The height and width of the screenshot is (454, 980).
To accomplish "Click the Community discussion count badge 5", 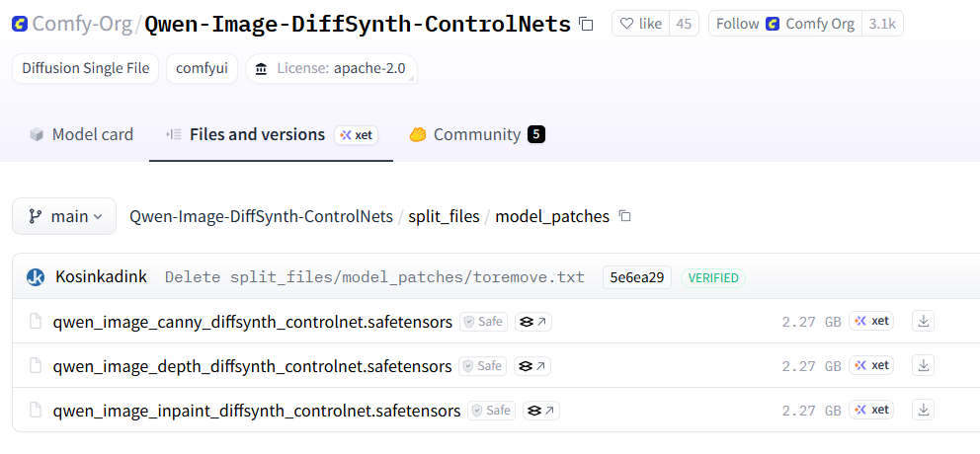I will tap(536, 134).
